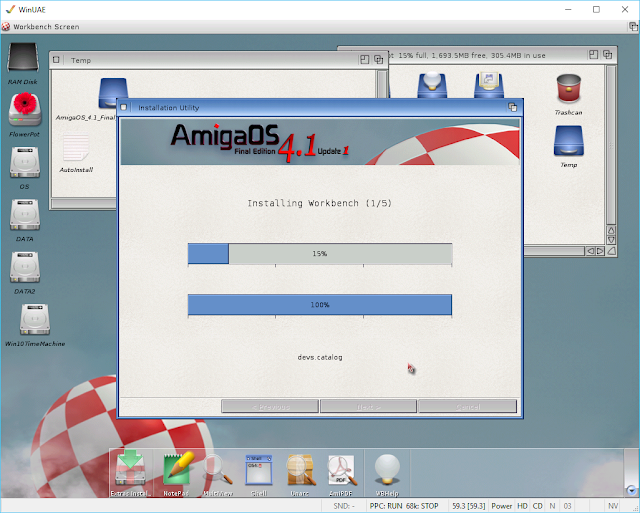The width and height of the screenshot is (640, 513).
Task: Click Temp window depth gadget
Action: pyautogui.click(x=379, y=60)
